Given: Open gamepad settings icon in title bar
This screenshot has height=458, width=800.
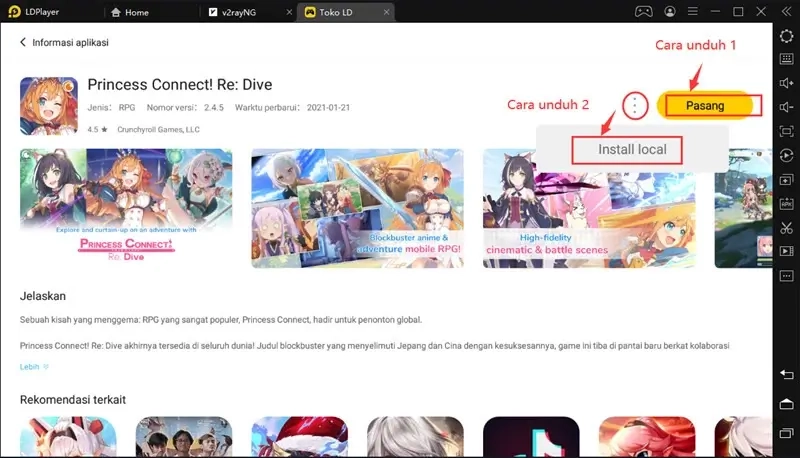Looking at the screenshot, I should click(x=643, y=12).
